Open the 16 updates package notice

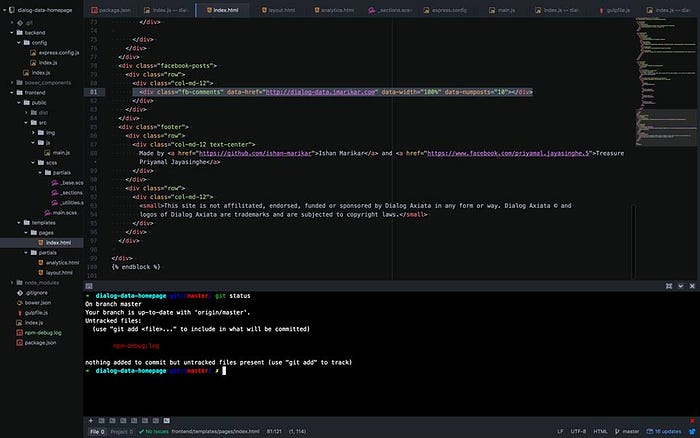pos(664,431)
